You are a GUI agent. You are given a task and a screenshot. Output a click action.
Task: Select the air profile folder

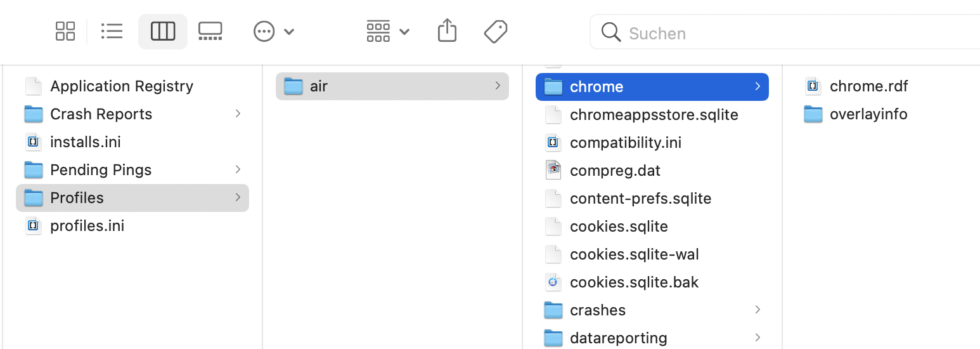pyautogui.click(x=319, y=86)
